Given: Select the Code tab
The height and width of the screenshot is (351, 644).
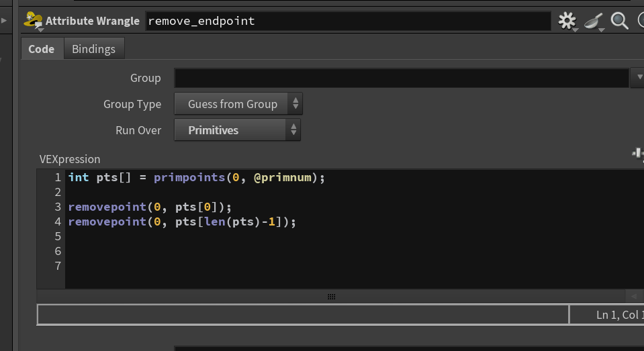Looking at the screenshot, I should click(x=42, y=49).
